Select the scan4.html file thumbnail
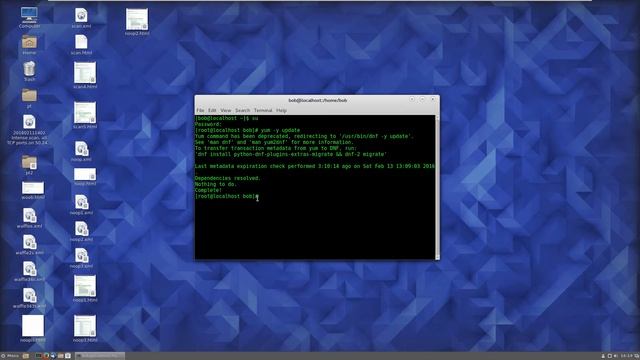Image resolution: width=640 pixels, height=360 pixels. [85, 73]
